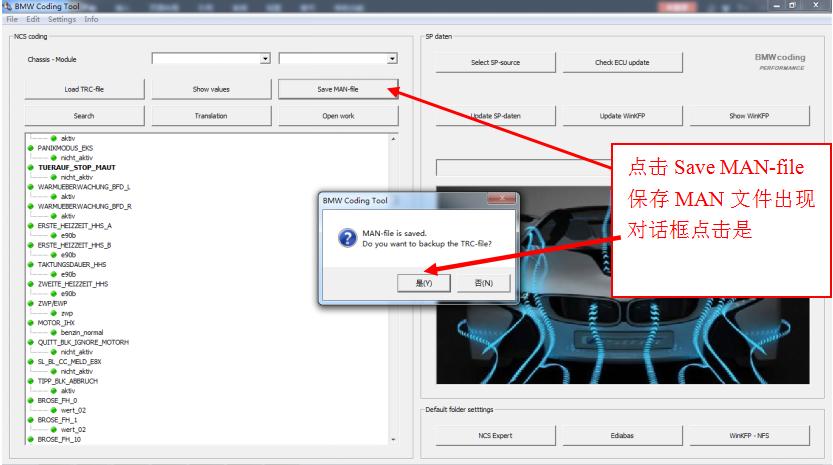The width and height of the screenshot is (833, 465).
Task: Click the WinKFP - NFS button
Action: point(749,436)
